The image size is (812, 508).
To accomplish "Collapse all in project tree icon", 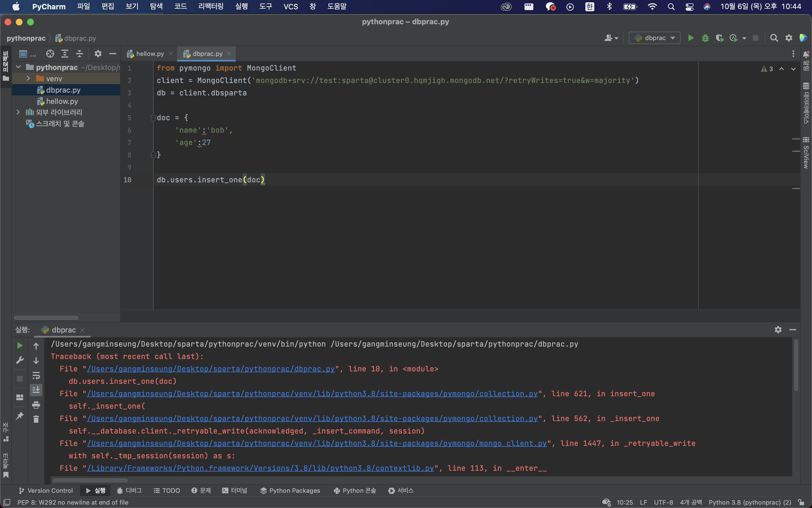I will (80, 54).
